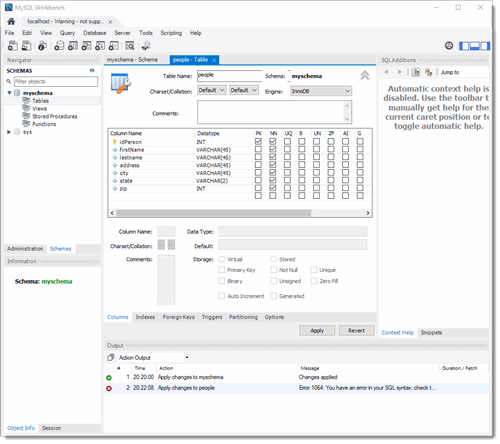Screen dimensions: 500x444
Task: Toggle NN checkbox for firstName
Action: (x=273, y=149)
